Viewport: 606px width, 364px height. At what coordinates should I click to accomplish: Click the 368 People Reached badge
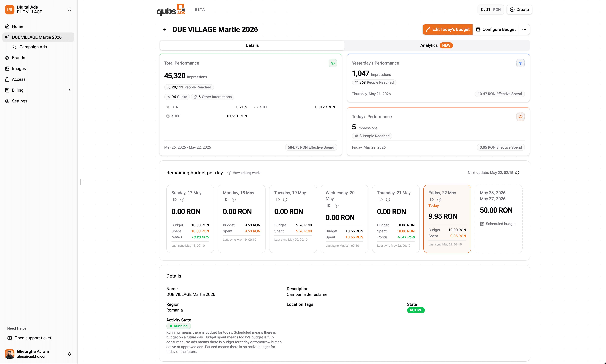[x=374, y=82]
